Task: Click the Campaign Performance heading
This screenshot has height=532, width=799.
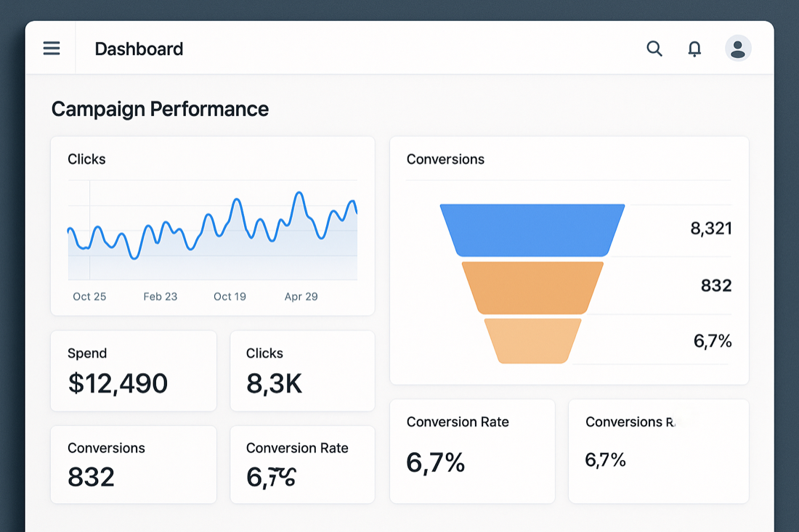Action: pyautogui.click(x=160, y=109)
